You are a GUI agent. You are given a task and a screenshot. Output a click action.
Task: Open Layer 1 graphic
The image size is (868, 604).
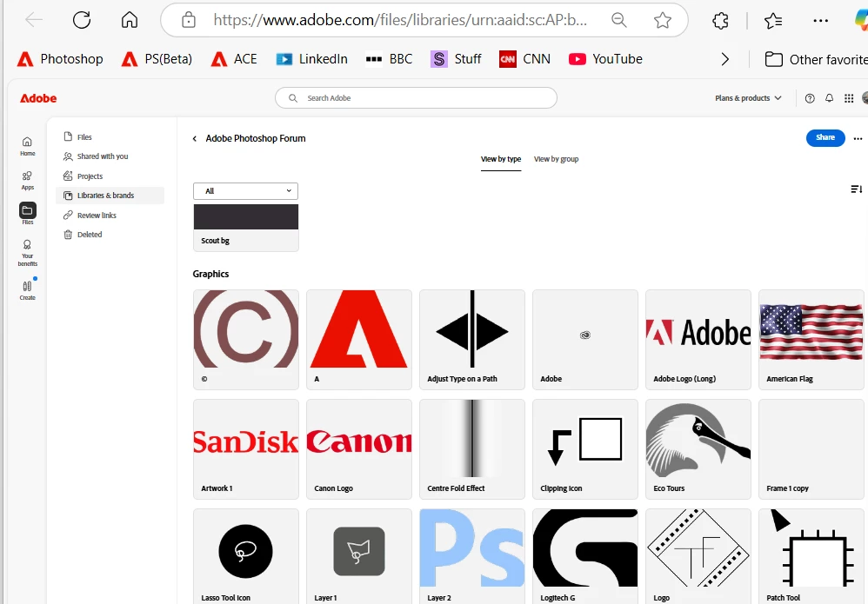[358, 556]
